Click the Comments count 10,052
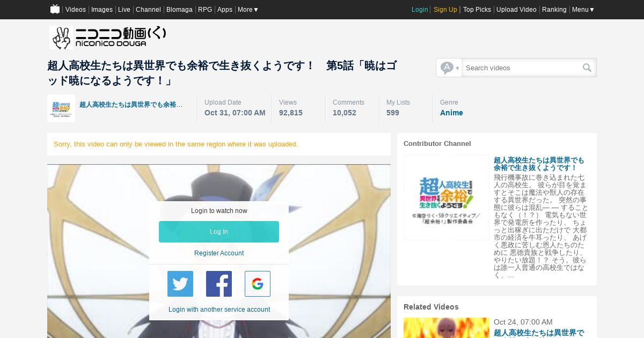644x338 pixels. coord(345,113)
